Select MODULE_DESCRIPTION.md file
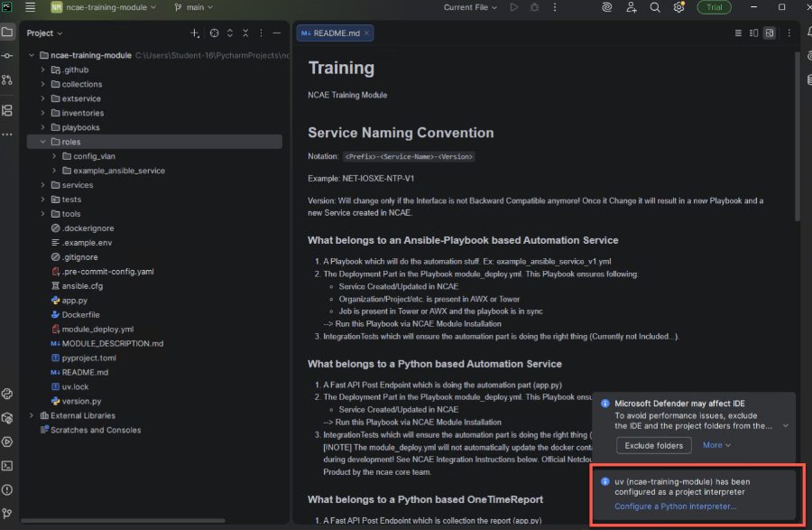Image resolution: width=812 pixels, height=530 pixels. tap(107, 343)
